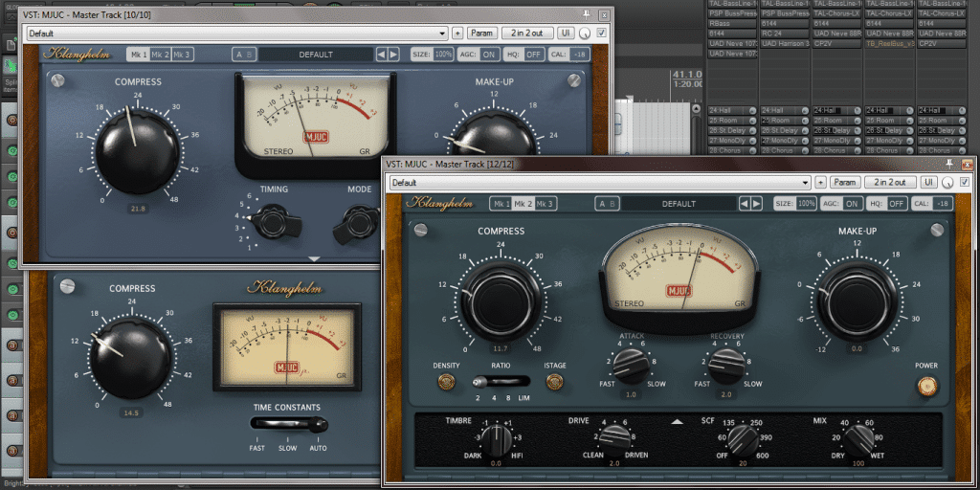The height and width of the screenshot is (490, 980).
Task: Go to the next preset in the Mk 2 window
Action: point(756,204)
